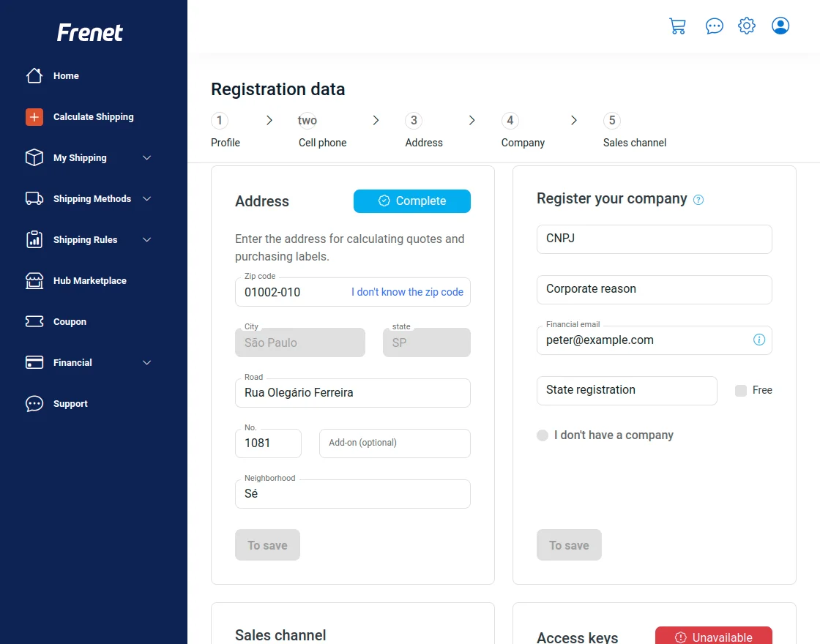Viewport: 820px width, 644px height.
Task: Open the shopping cart icon
Action: tap(677, 25)
